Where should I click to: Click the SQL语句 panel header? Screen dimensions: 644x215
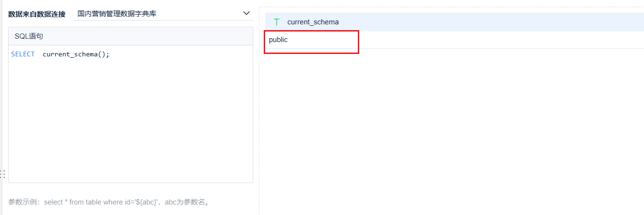[130, 36]
